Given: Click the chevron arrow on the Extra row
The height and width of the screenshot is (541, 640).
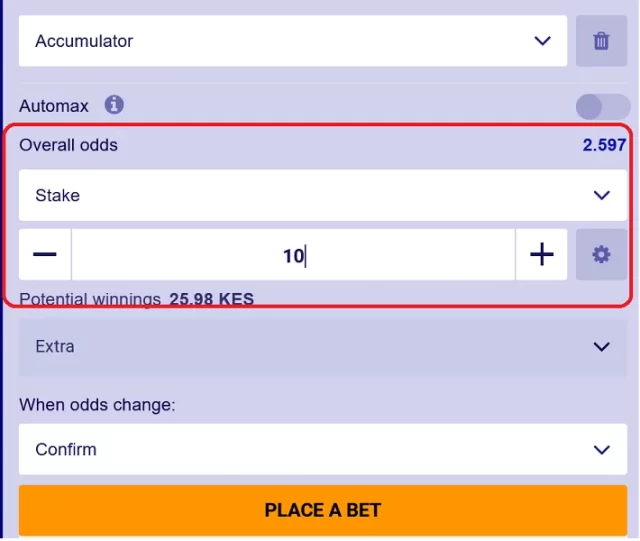Looking at the screenshot, I should click(602, 347).
